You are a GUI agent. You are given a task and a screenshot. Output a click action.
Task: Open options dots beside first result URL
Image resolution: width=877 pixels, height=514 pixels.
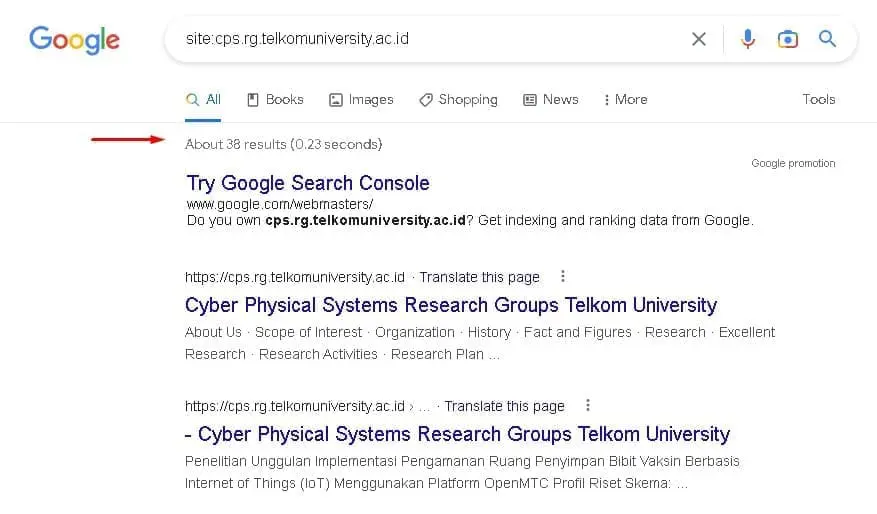563,276
